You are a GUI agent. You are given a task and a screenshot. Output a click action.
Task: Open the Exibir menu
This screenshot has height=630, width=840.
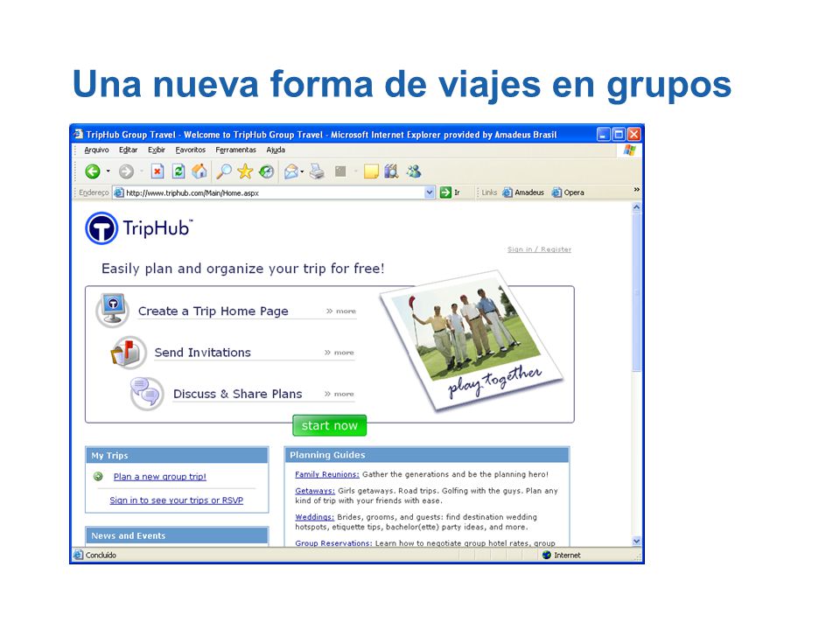[x=157, y=150]
